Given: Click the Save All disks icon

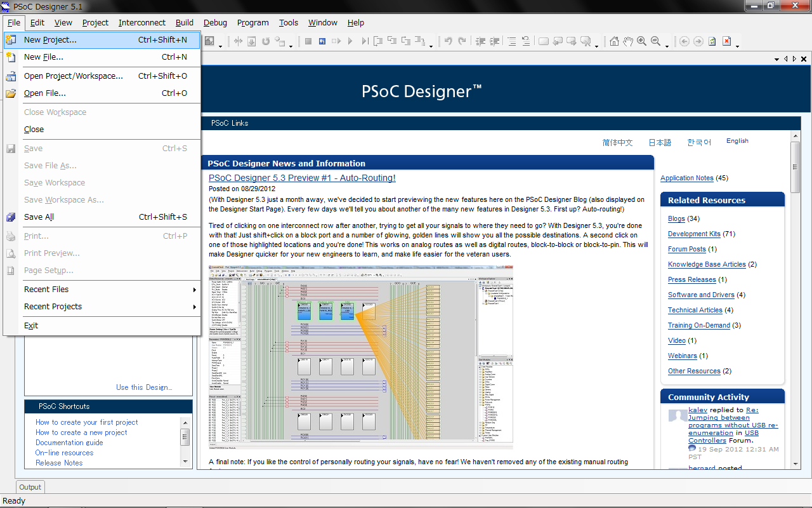Looking at the screenshot, I should [11, 217].
